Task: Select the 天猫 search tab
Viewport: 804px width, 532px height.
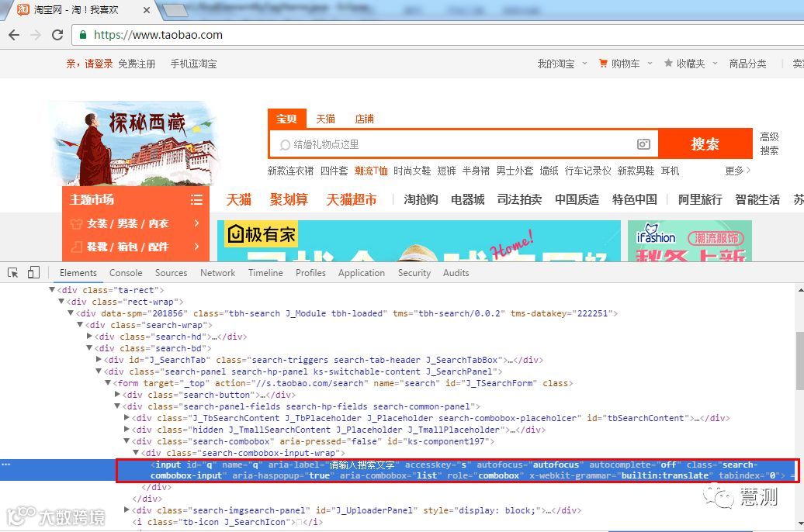Action: pos(325,119)
